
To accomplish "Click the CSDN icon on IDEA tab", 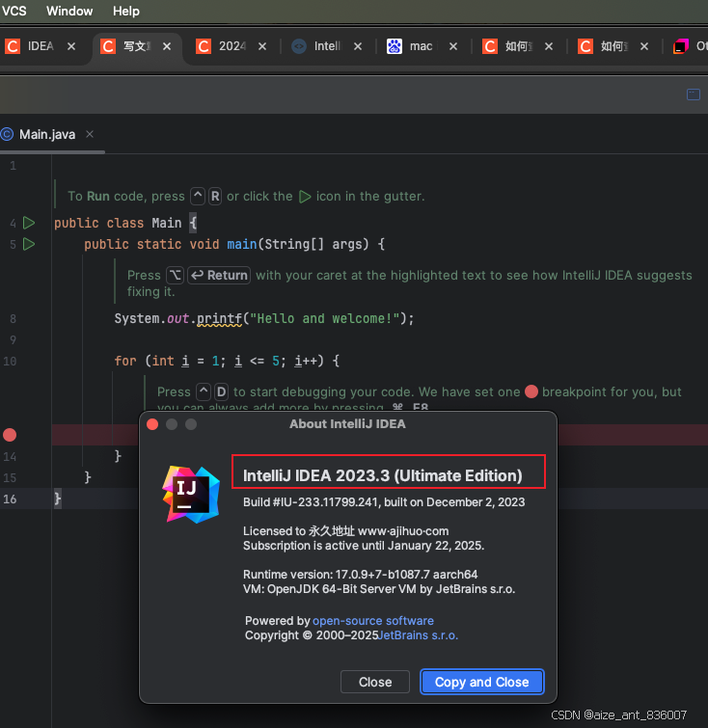I will point(13,46).
